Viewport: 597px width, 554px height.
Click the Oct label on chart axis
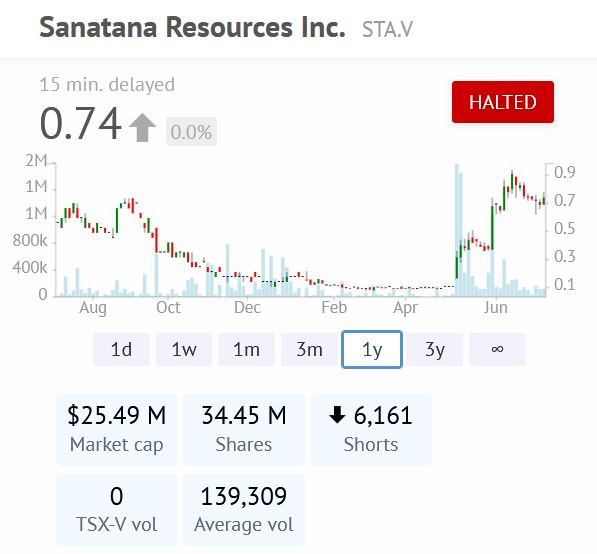click(x=168, y=307)
